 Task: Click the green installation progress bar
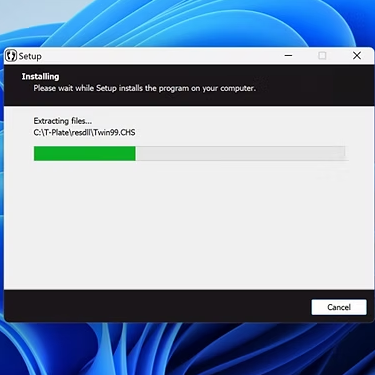coord(191,153)
